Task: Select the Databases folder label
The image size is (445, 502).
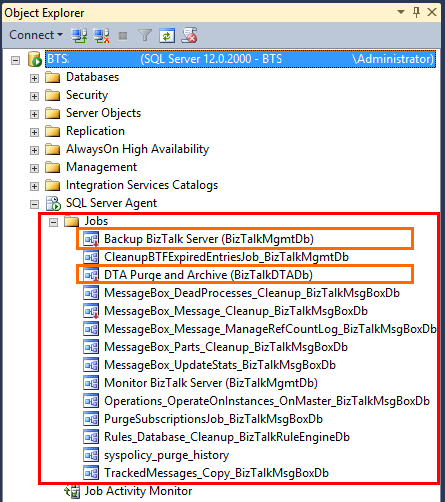Action: pos(92,77)
